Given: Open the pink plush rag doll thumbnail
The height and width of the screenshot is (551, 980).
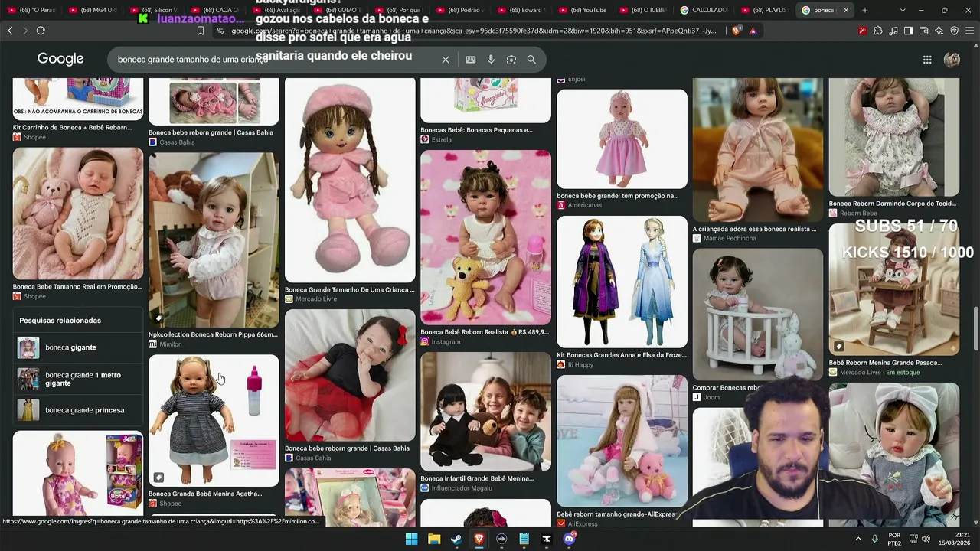Looking at the screenshot, I should pyautogui.click(x=350, y=180).
